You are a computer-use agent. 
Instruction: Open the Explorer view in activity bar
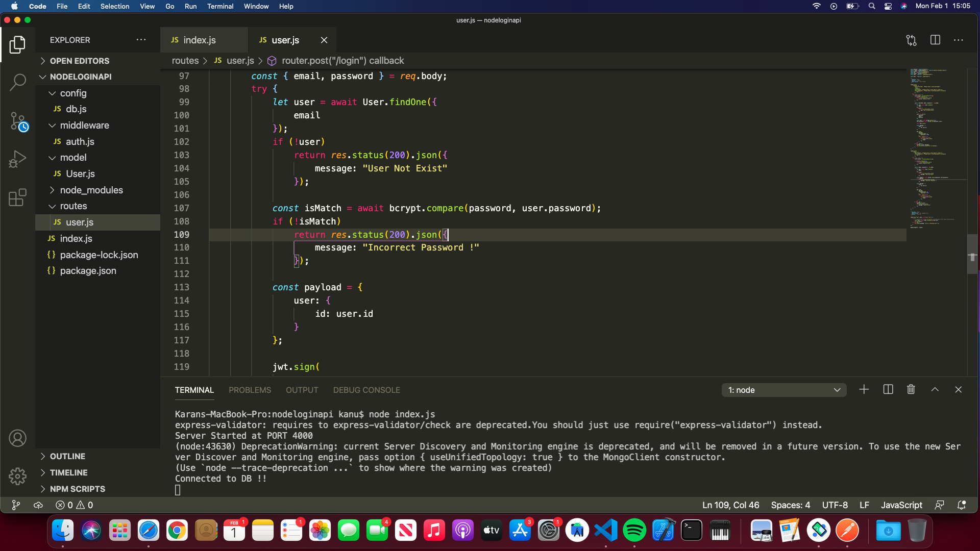point(17,45)
